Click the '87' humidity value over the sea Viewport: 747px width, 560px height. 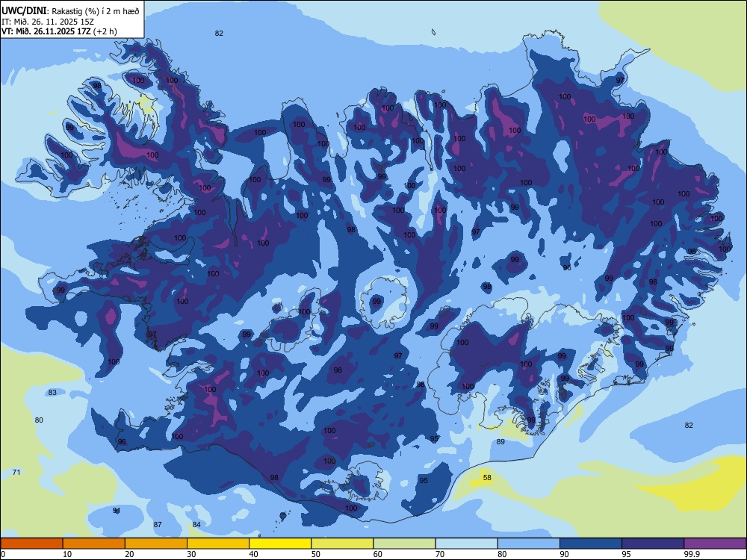pos(158,525)
